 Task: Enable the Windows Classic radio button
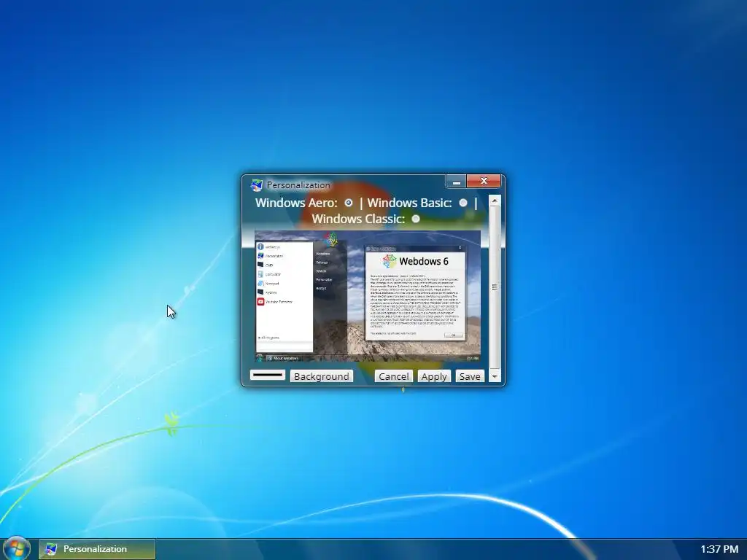(x=416, y=219)
